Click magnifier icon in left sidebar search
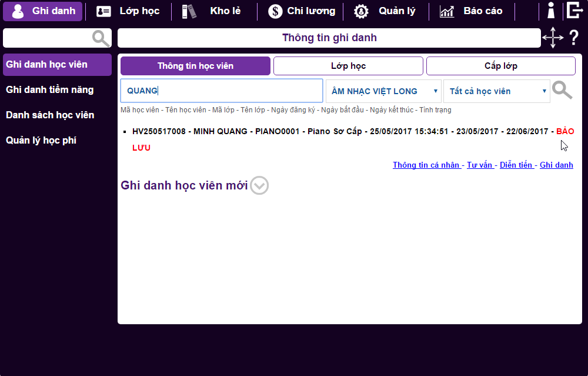 pos(101,38)
